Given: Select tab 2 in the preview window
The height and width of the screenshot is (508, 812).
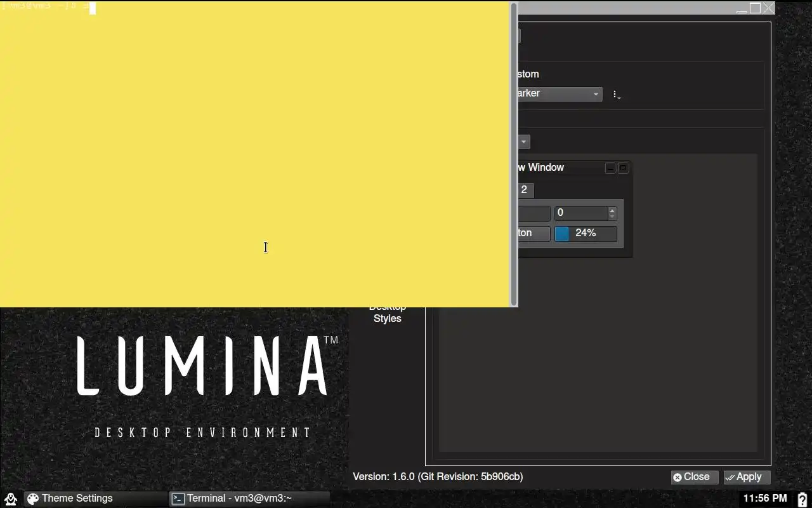Looking at the screenshot, I should tap(525, 190).
